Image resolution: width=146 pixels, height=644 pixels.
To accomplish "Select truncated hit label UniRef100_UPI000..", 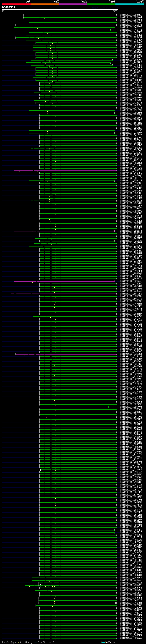I will [132, 542].
